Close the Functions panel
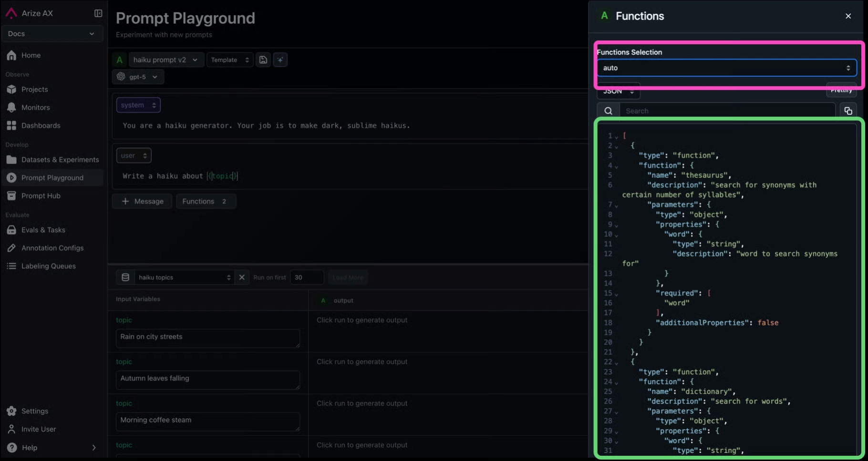 848,16
